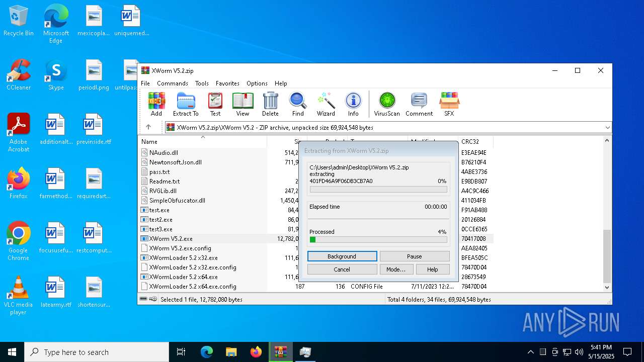The height and width of the screenshot is (362, 644).
Task: Sort by the Name column header
Action: [203, 142]
